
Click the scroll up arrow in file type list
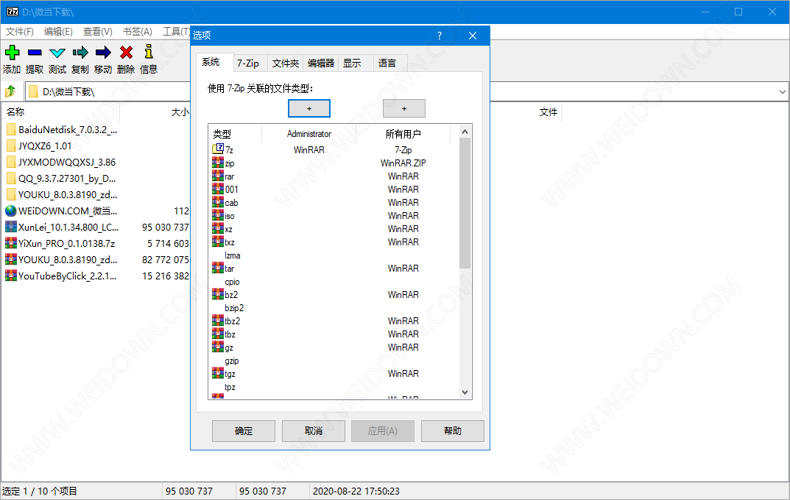pyautogui.click(x=465, y=132)
